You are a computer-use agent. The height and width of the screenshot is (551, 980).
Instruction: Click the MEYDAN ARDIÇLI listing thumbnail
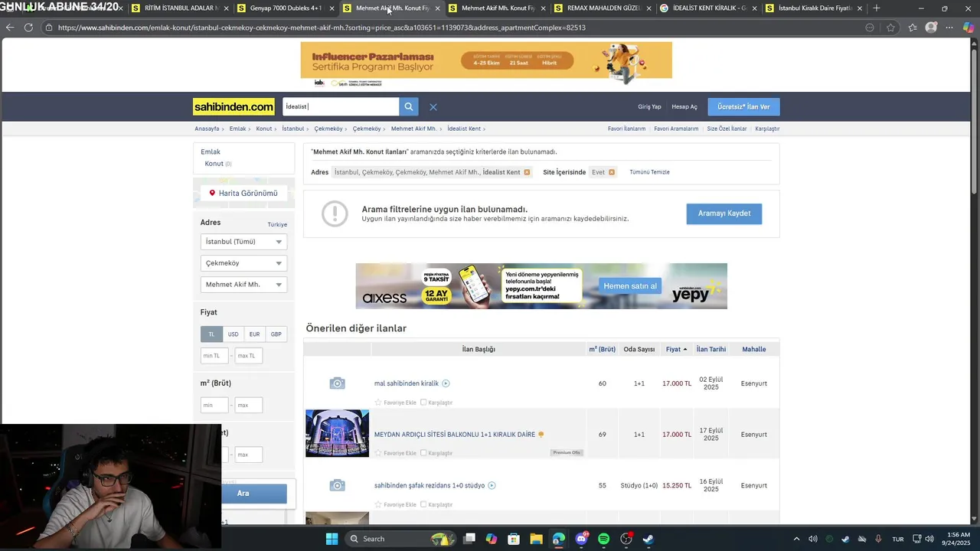337,433
